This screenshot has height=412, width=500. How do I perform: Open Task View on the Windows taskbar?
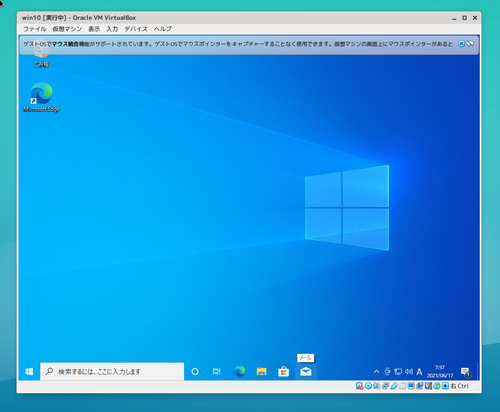pyautogui.click(x=217, y=371)
